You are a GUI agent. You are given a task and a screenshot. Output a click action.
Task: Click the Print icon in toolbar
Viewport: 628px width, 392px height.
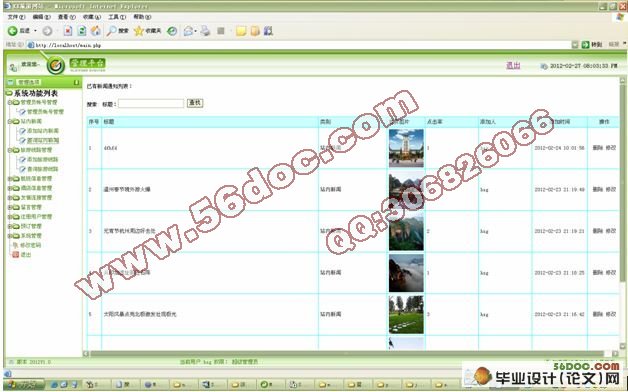205,31
